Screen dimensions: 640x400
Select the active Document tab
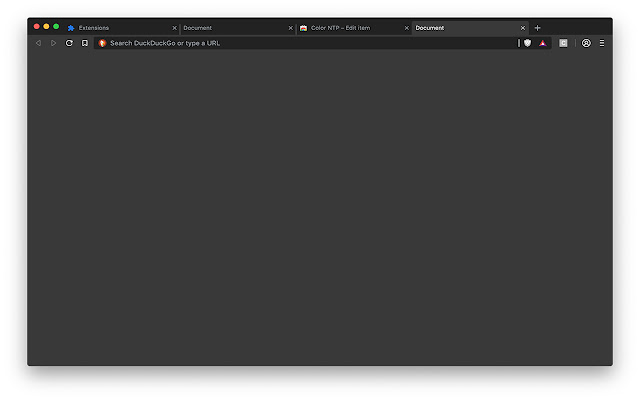(469, 28)
